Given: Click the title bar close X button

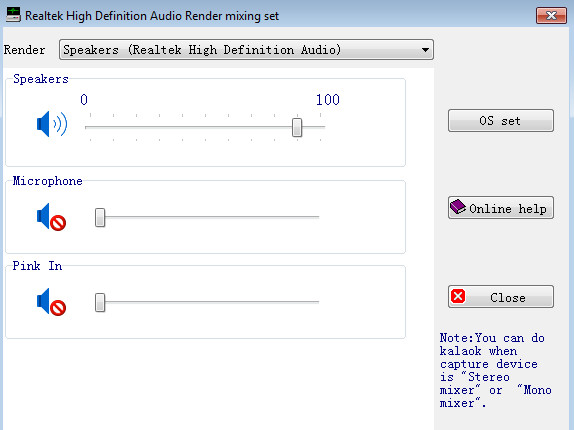Looking at the screenshot, I should (551, 16).
